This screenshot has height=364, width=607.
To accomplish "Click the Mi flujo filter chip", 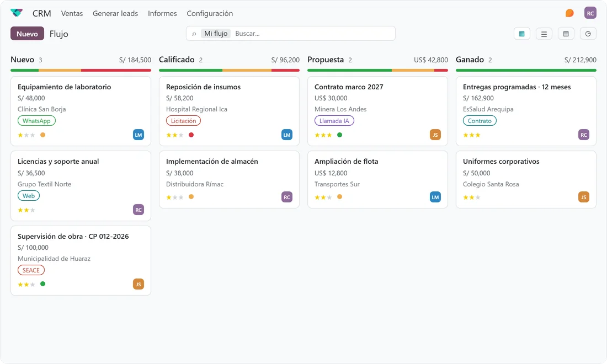I will click(216, 33).
